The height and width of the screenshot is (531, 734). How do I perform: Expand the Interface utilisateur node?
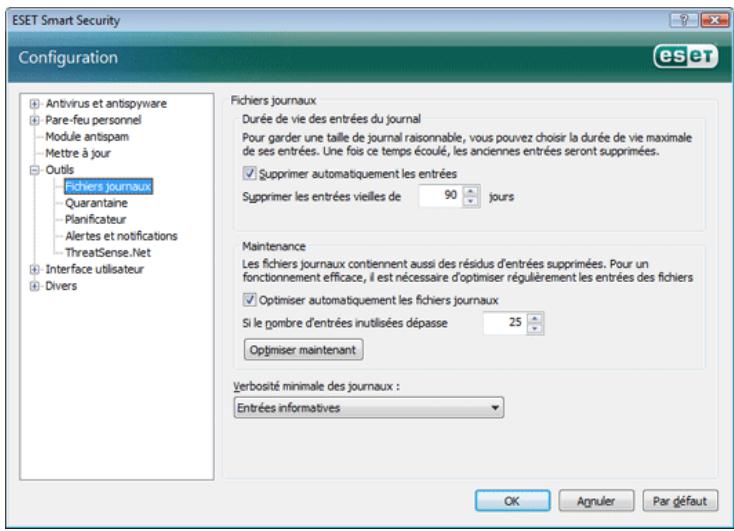[34, 269]
